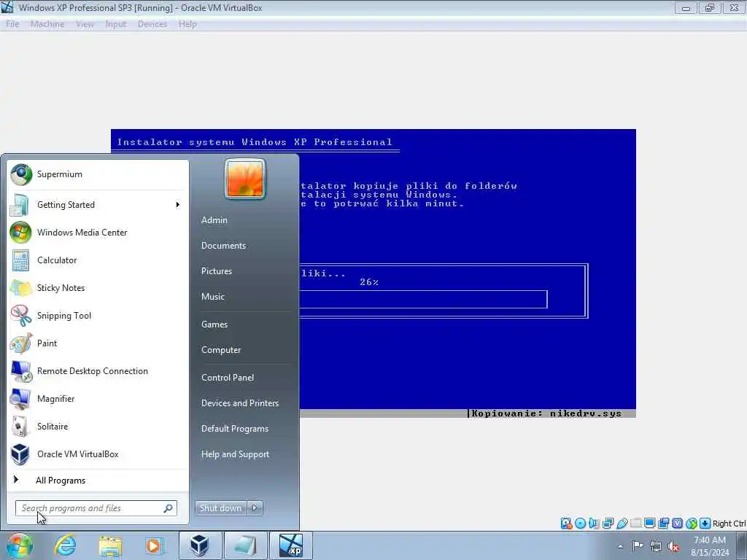The image size is (747, 560).
Task: Click the muted volume tray icon
Action: click(673, 546)
